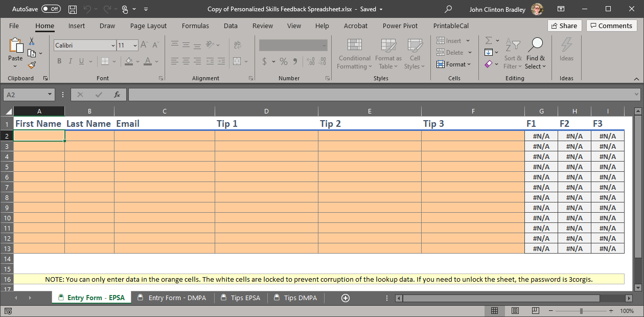Click the Cut scissors icon
The image size is (644, 317).
[x=32, y=41]
